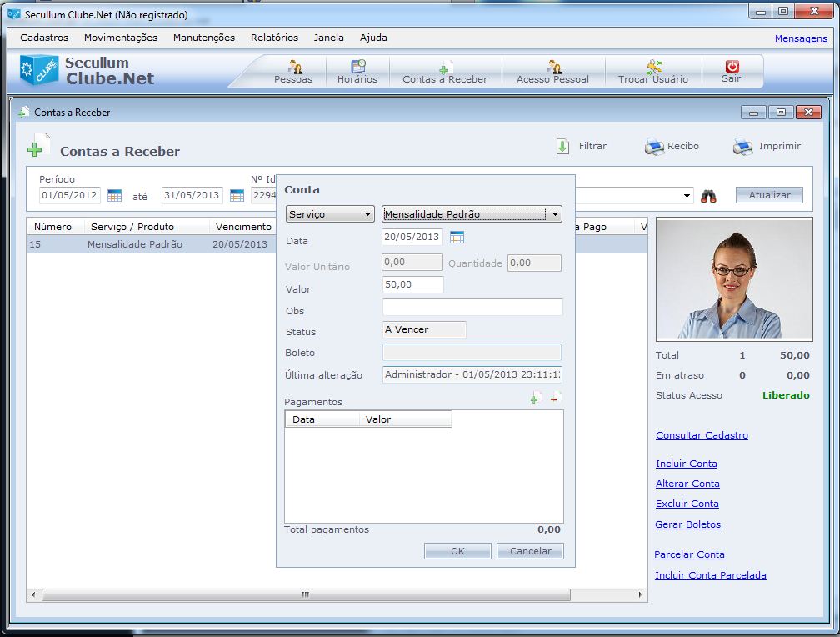
Task: Open the Cadastros menu
Action: coord(44,38)
